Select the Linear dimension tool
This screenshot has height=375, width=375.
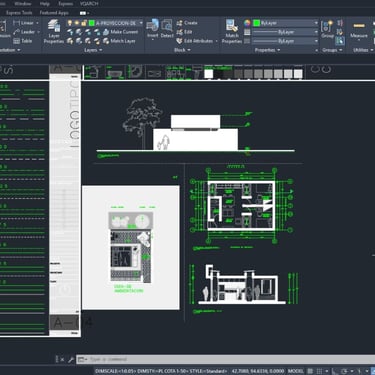[24, 23]
